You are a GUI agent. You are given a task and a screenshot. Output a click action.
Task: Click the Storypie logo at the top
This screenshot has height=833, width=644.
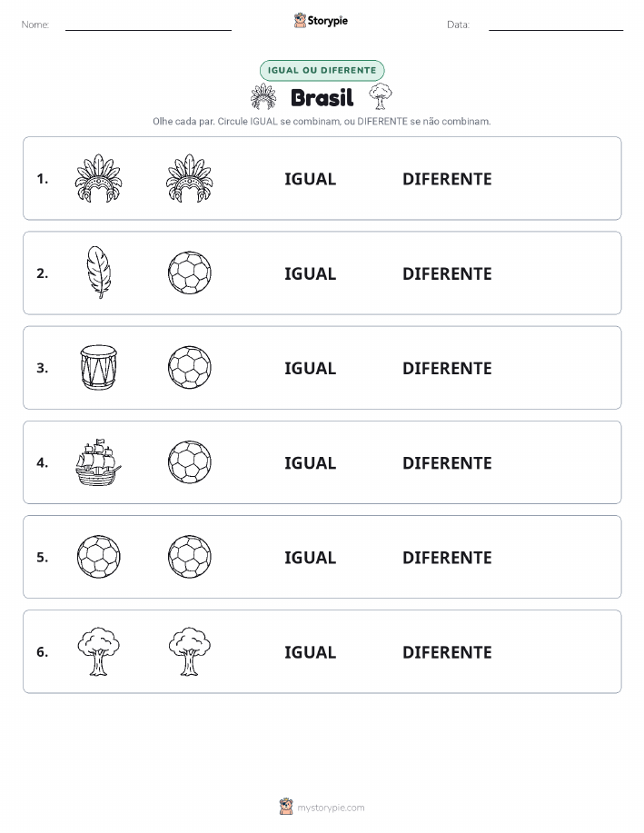pyautogui.click(x=321, y=21)
